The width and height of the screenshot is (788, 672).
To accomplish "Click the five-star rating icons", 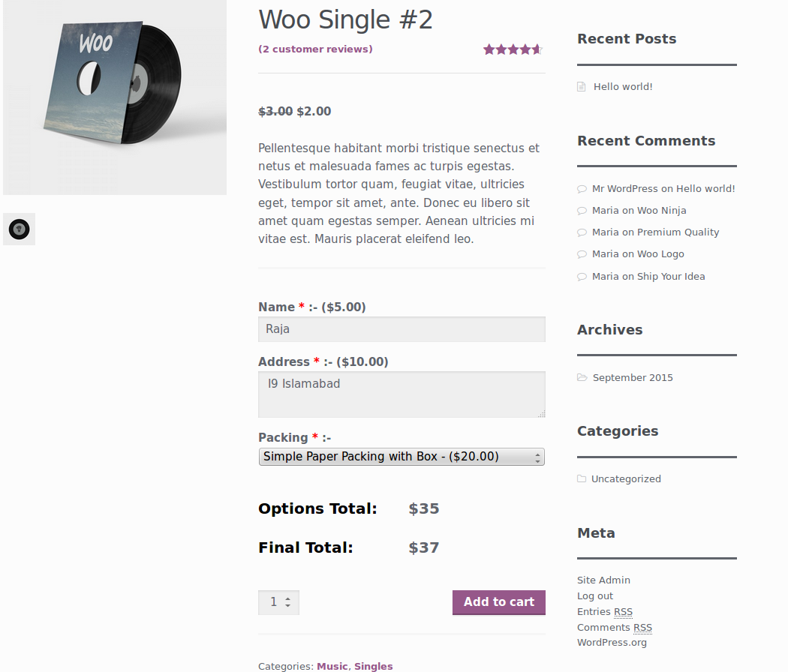I will point(513,49).
